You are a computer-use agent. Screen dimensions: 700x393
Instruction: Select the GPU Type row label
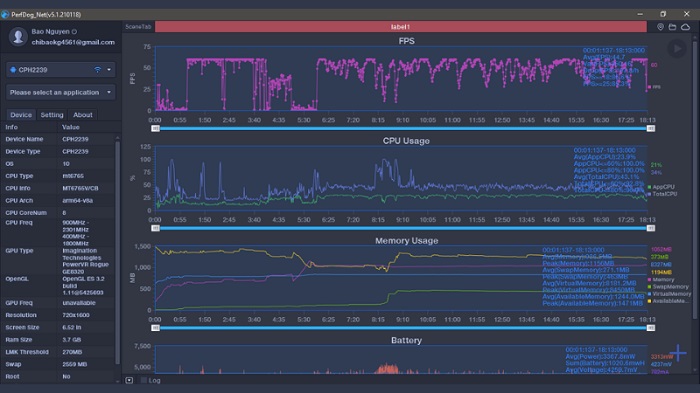(19, 251)
